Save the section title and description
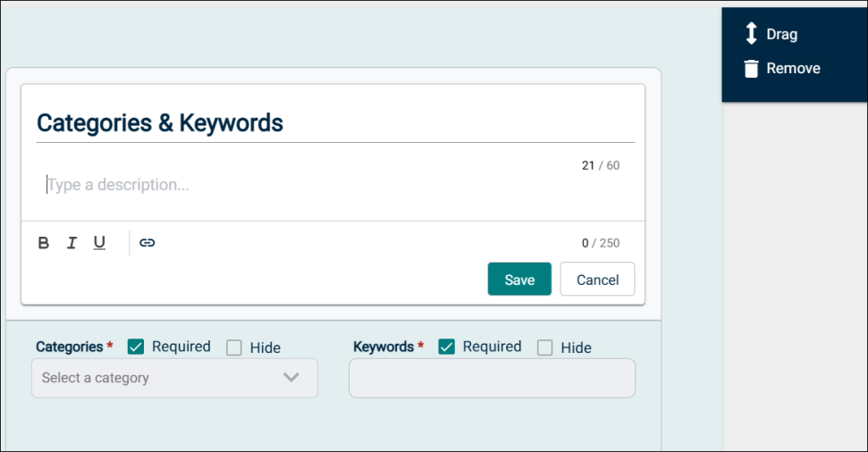868x452 pixels. click(519, 280)
